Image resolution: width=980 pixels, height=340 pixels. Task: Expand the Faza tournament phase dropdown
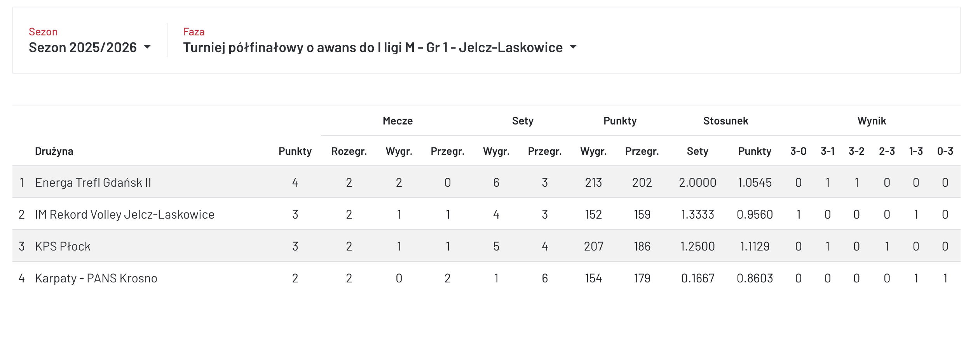coord(373,47)
